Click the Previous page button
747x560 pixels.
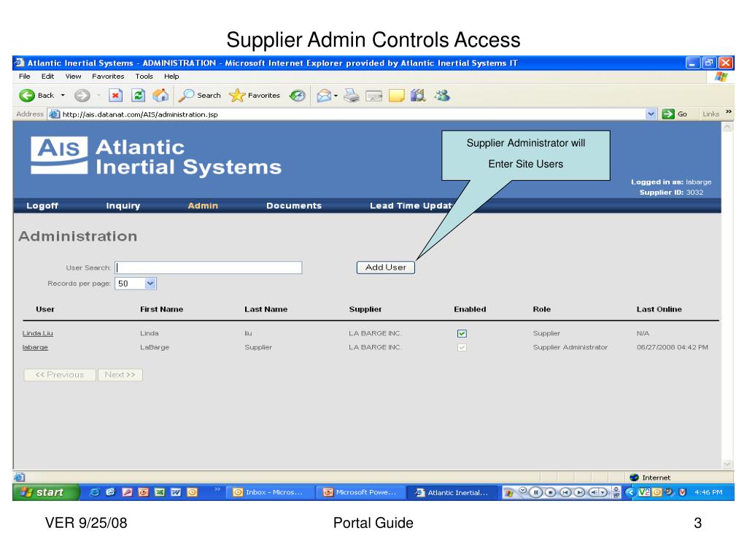[x=60, y=375]
